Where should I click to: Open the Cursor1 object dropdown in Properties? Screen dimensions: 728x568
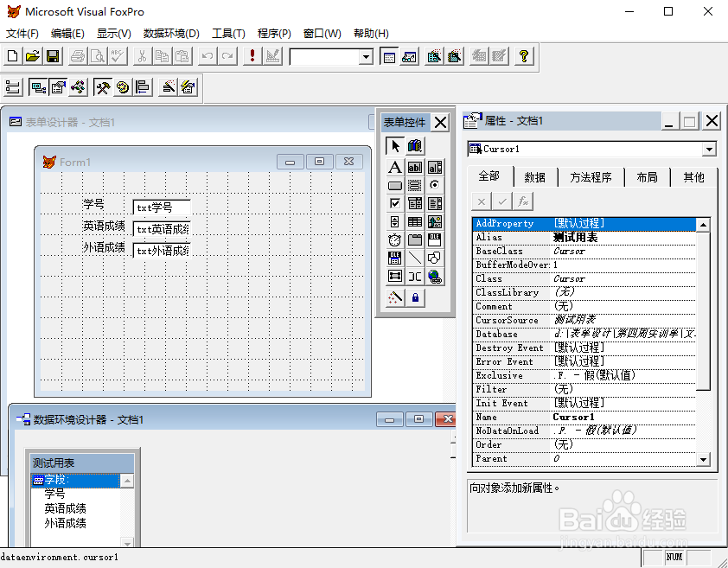[708, 149]
